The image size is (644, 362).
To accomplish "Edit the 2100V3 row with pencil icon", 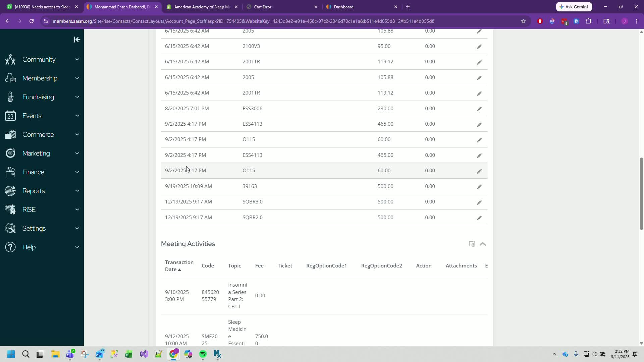I will (479, 47).
